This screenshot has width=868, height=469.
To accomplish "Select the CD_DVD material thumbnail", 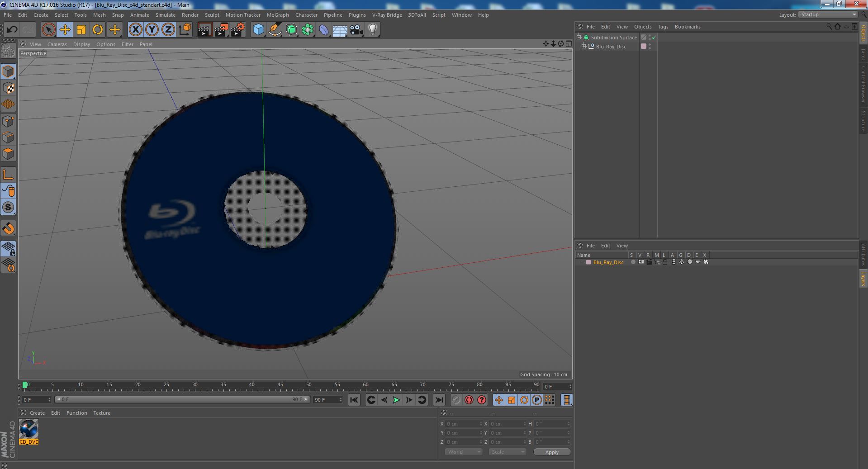I will tap(29, 431).
